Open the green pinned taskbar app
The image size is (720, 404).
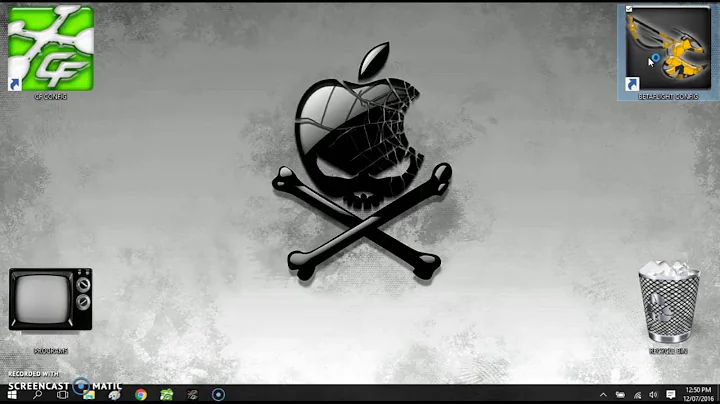pos(167,395)
